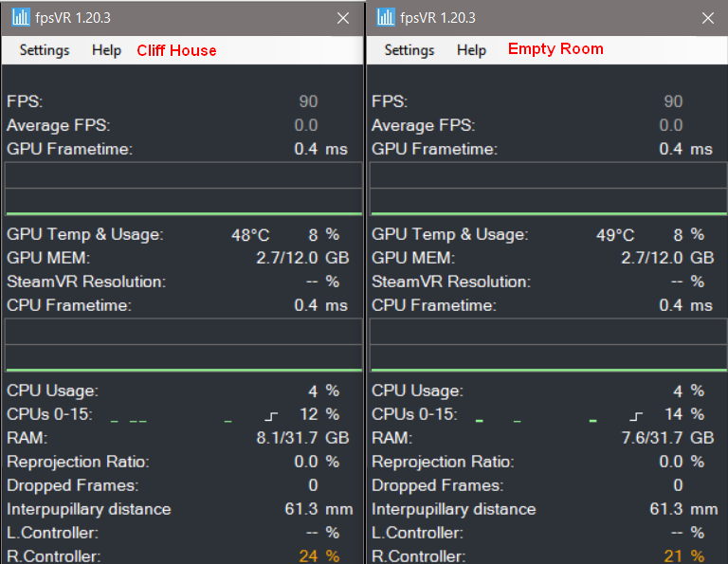Viewport: 728px width, 564px height.
Task: Click GPU frametime graph in Cliff House window
Action: tap(183, 188)
